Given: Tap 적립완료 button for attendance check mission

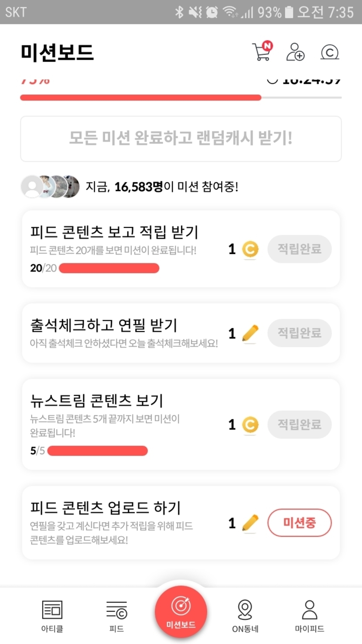Looking at the screenshot, I should coord(299,333).
